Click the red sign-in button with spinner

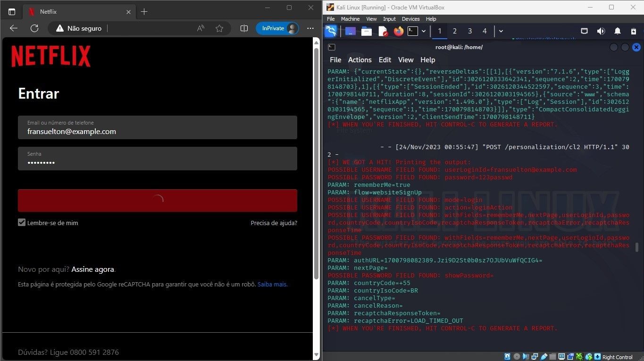[158, 200]
